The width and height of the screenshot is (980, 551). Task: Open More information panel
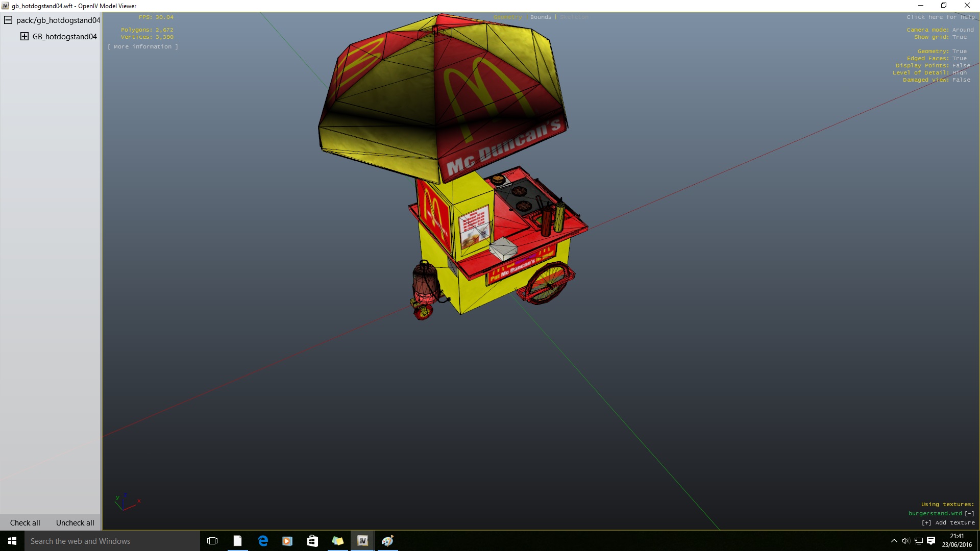143,47
